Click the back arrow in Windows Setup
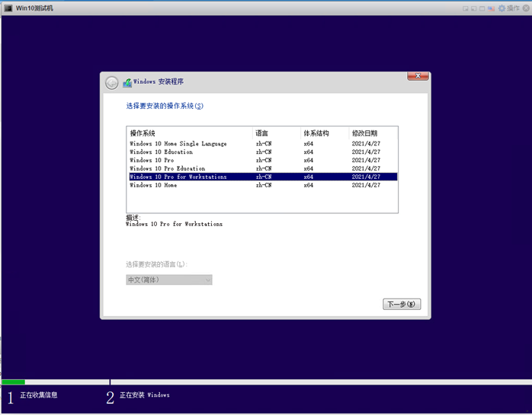The height and width of the screenshot is (415, 532). click(111, 83)
